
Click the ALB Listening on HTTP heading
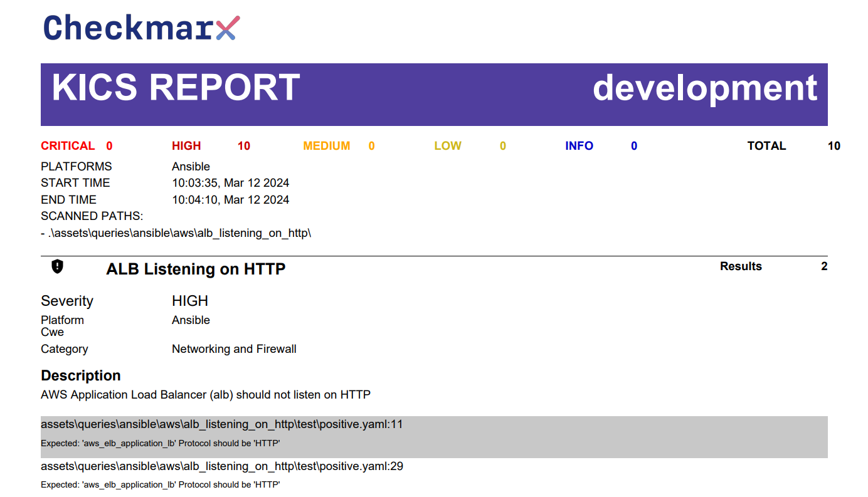click(196, 269)
